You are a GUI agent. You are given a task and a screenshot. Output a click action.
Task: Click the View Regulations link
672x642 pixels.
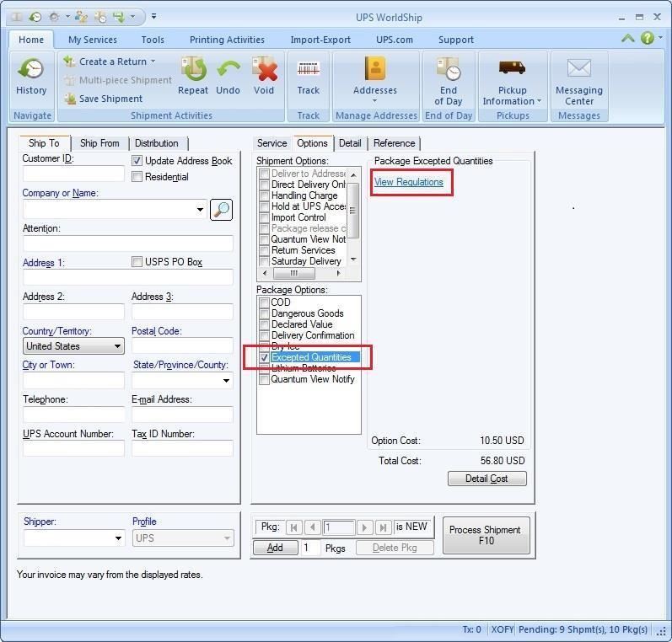[409, 182]
